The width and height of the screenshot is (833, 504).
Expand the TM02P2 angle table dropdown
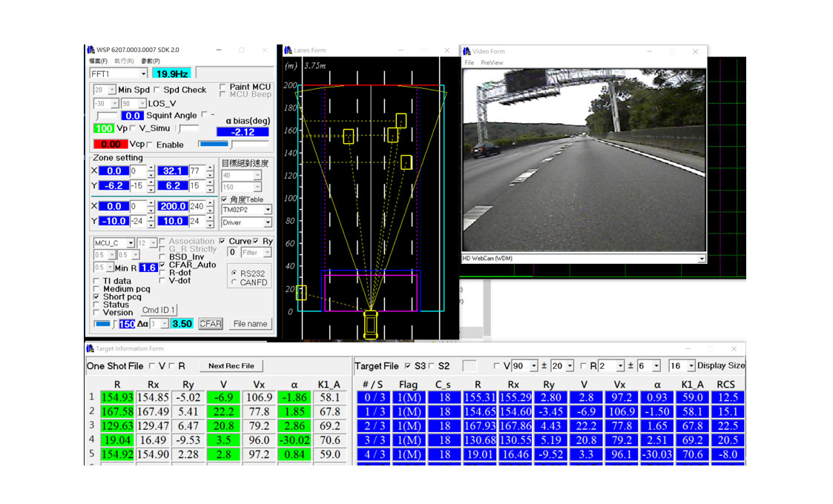point(267,210)
